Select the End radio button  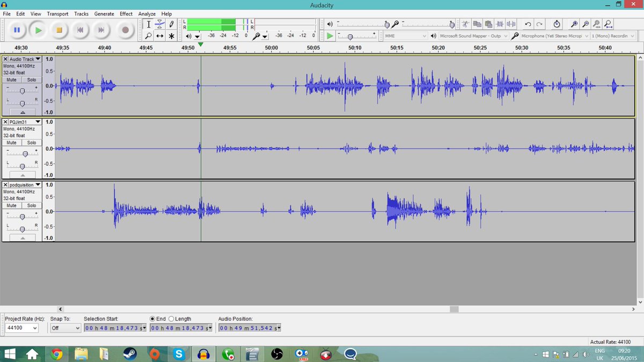pyautogui.click(x=153, y=319)
